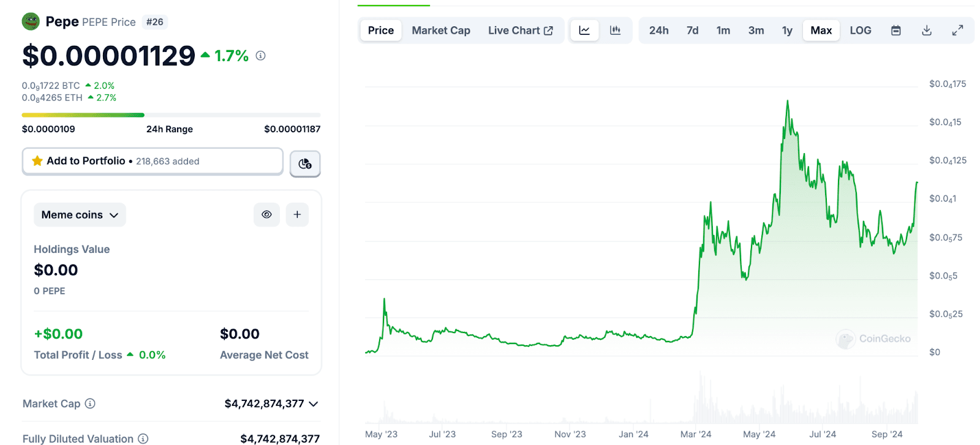Click the $0.00001129 price text
Image resolution: width=980 pixels, height=445 pixels.
click(109, 56)
